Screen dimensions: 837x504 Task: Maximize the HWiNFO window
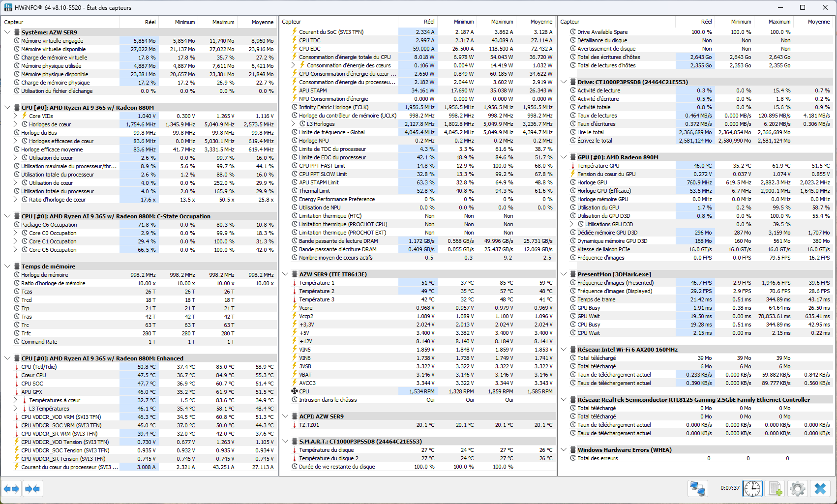(803, 7)
